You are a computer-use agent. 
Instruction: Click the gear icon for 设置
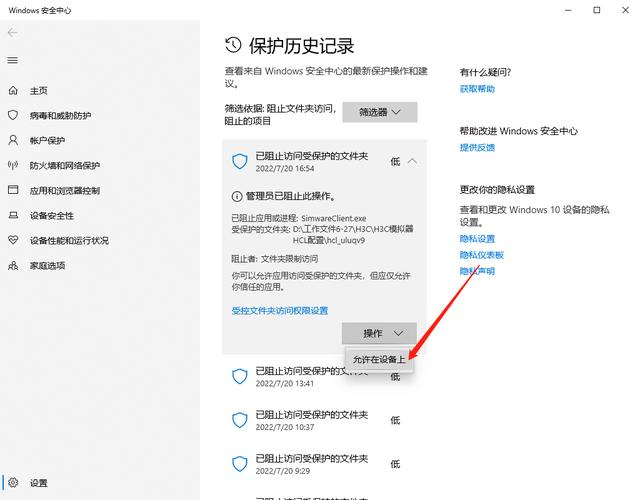pos(13,482)
